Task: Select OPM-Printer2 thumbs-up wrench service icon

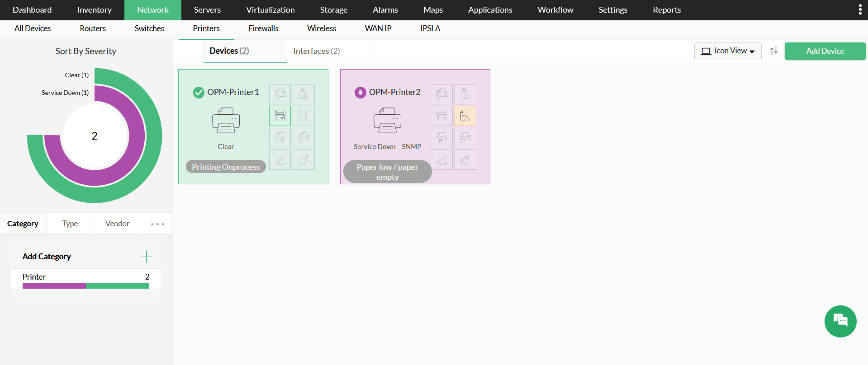Action: click(465, 159)
